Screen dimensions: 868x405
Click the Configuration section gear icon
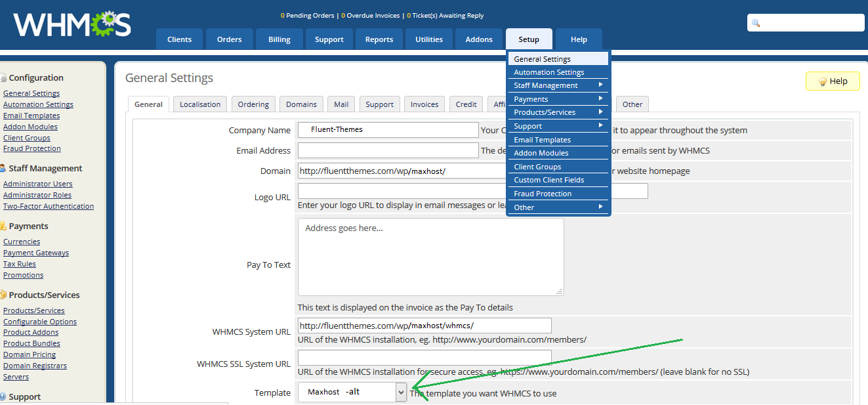pos(3,78)
